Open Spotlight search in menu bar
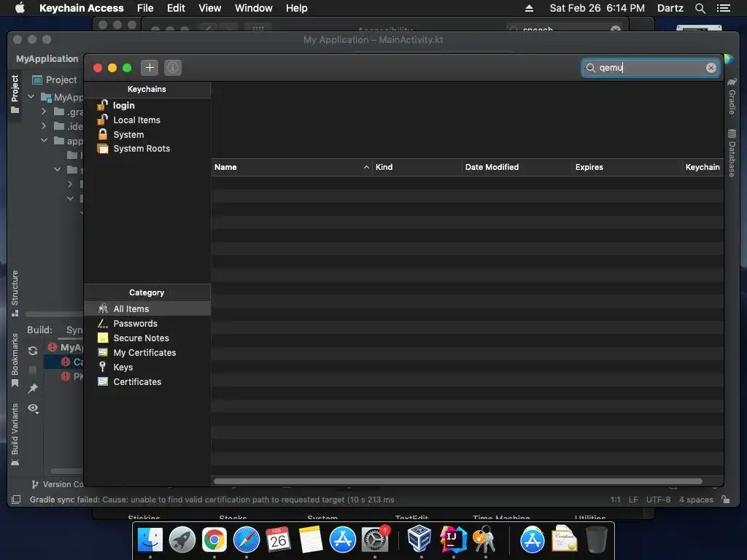 [x=700, y=8]
